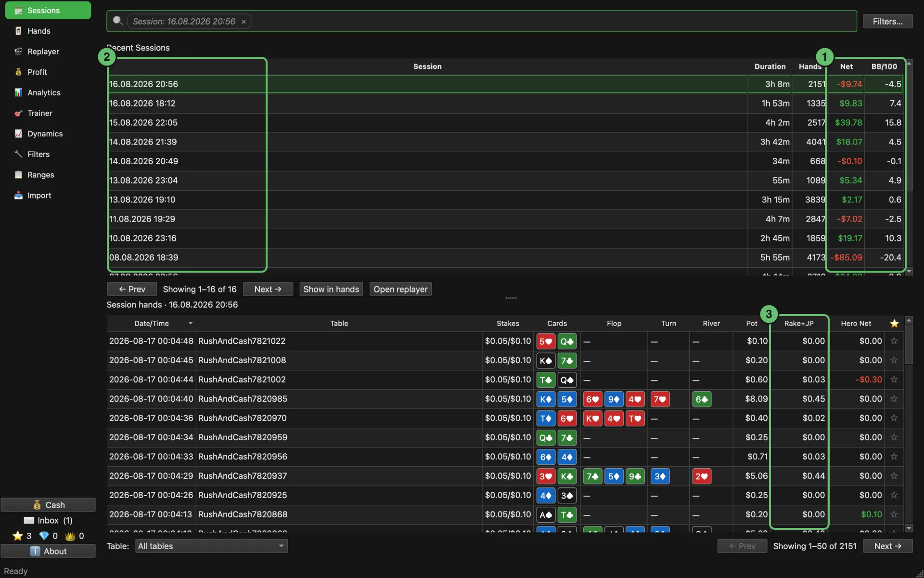Go to Next page of sessions
The image size is (924, 578).
[x=268, y=289]
